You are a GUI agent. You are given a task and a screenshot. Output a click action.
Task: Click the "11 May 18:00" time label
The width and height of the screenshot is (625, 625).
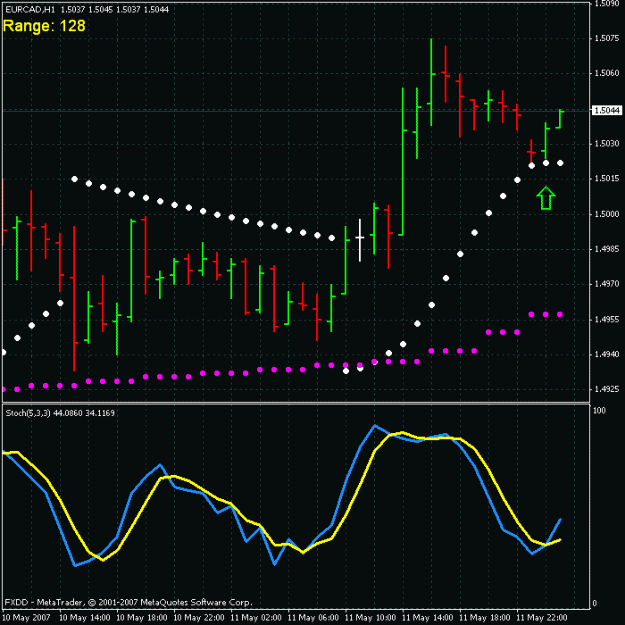pos(485,617)
